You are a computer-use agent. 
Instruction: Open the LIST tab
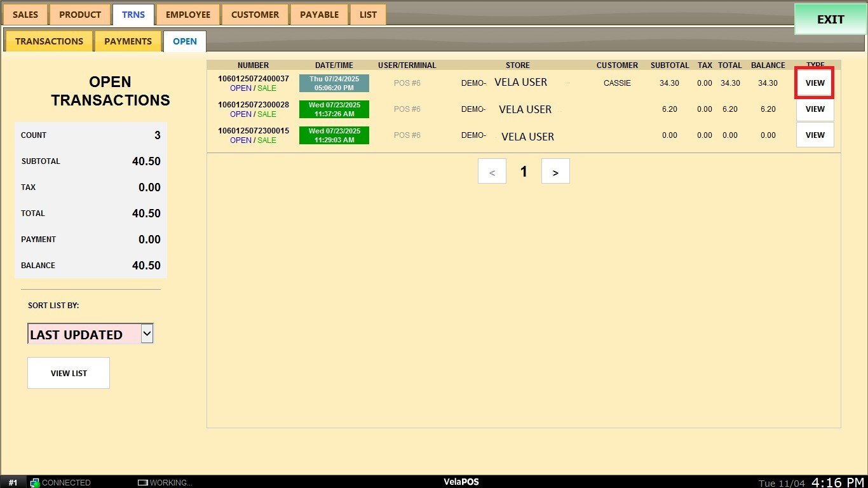coord(368,15)
